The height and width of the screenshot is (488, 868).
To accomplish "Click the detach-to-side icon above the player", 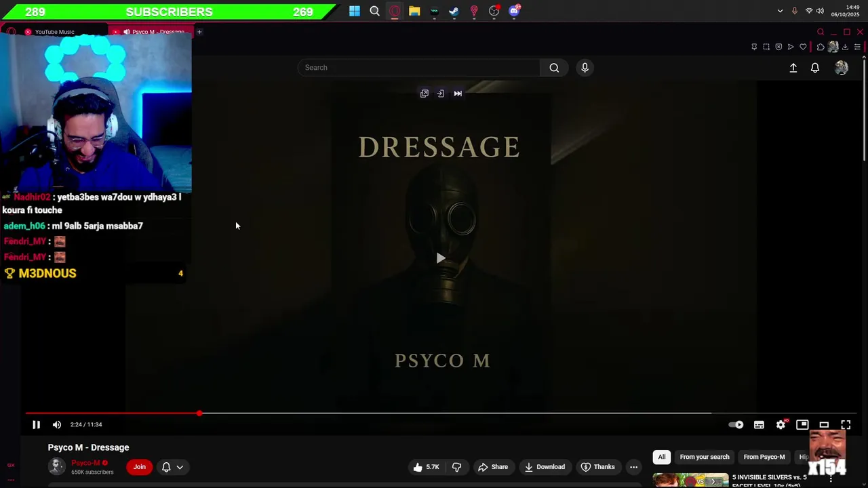I will pyautogui.click(x=440, y=94).
